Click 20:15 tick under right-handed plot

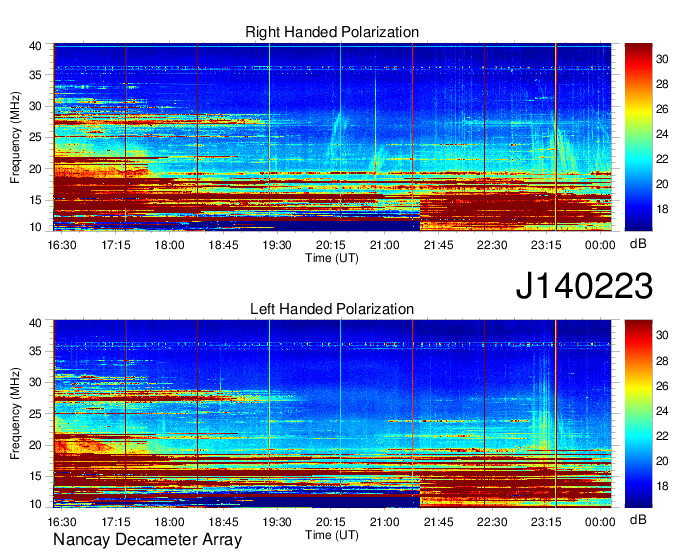(331, 245)
